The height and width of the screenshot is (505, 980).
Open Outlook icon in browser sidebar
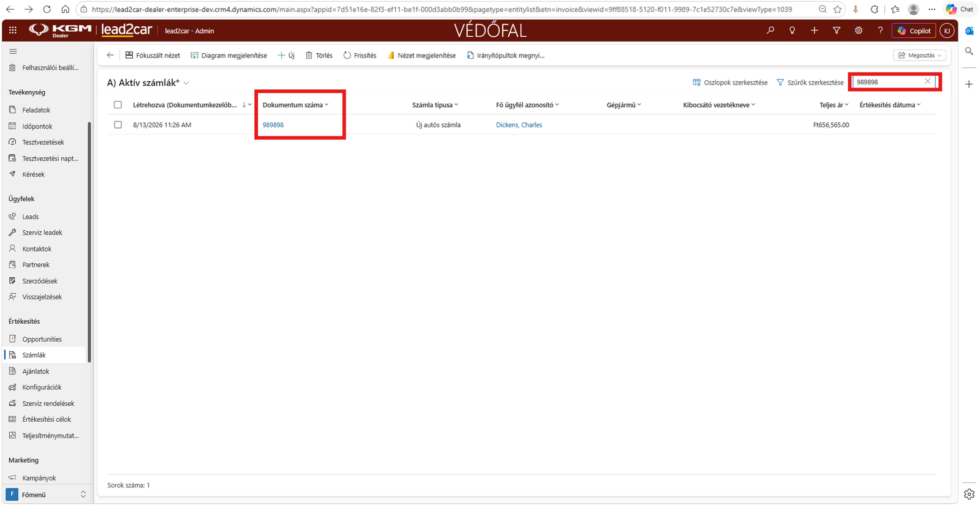pos(969,31)
